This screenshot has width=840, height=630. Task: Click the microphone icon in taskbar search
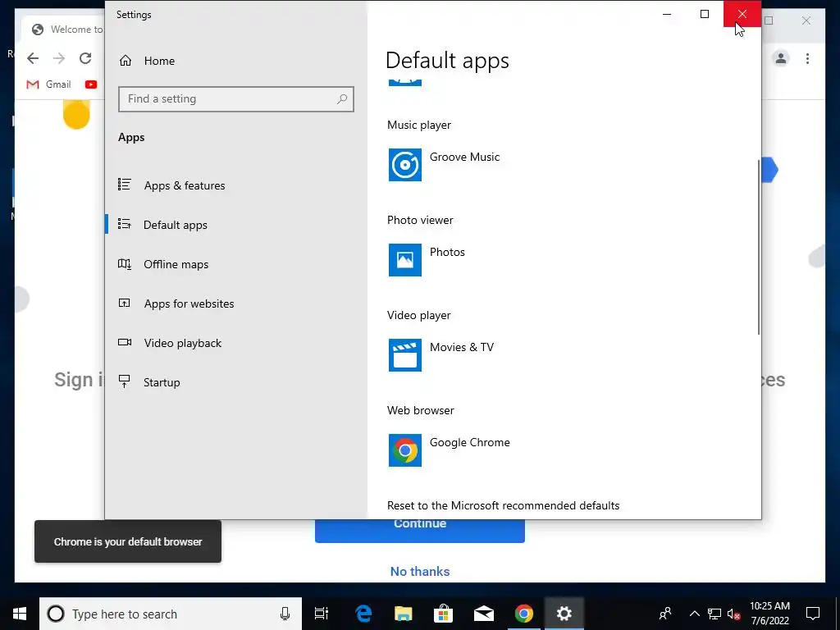coord(285,614)
